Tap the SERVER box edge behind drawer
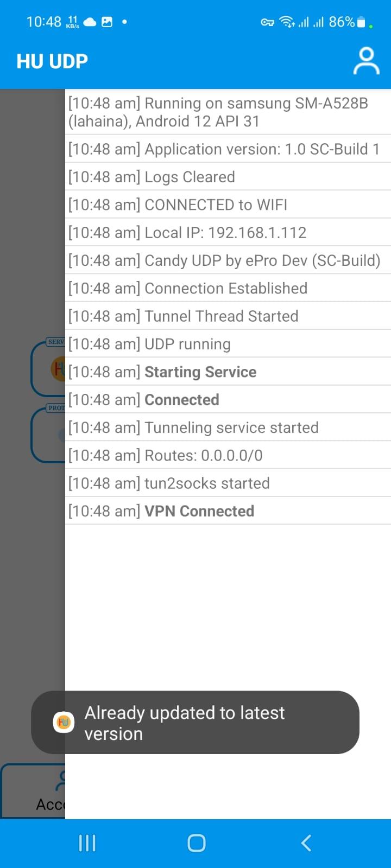Screen dimensions: 391x868 click(x=48, y=368)
